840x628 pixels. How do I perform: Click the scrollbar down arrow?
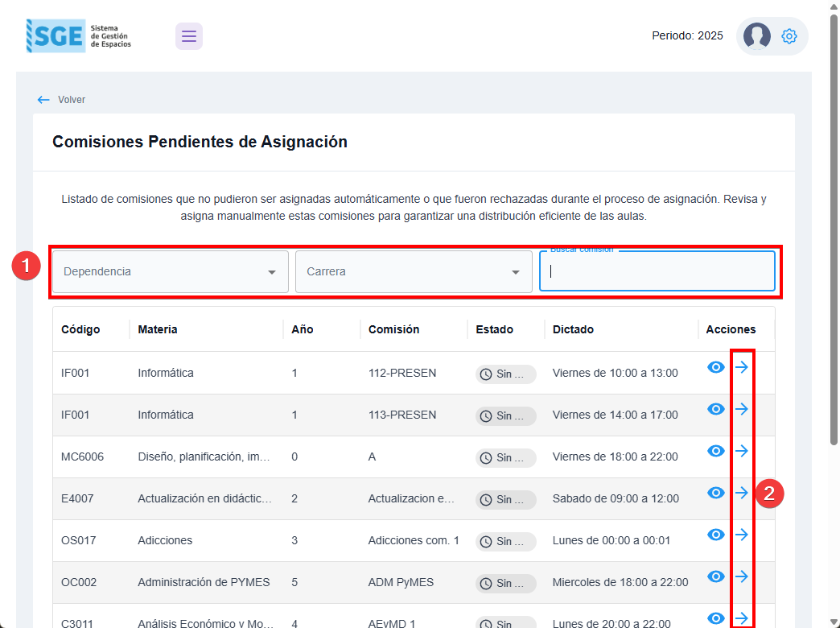pos(834,622)
